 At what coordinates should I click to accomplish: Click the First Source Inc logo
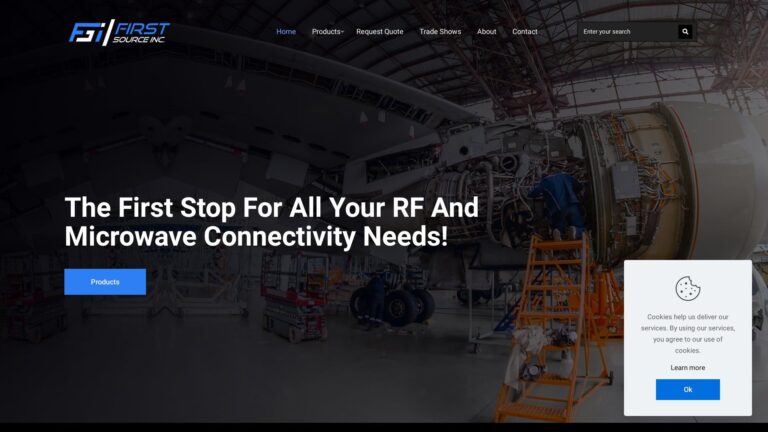tap(119, 32)
